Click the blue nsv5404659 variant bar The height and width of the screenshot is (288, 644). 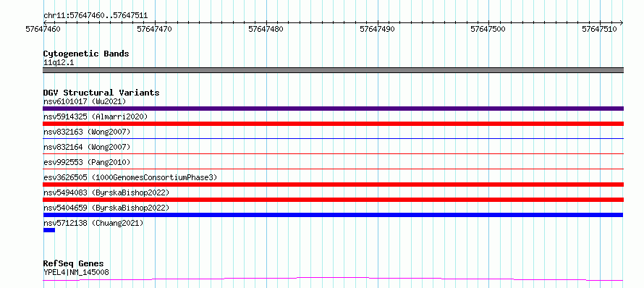pos(333,215)
